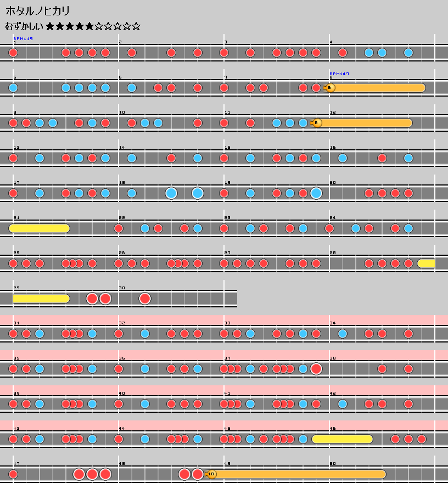Click the first red note of measure 22
This screenshot has height=483, width=448.
[x=119, y=228]
